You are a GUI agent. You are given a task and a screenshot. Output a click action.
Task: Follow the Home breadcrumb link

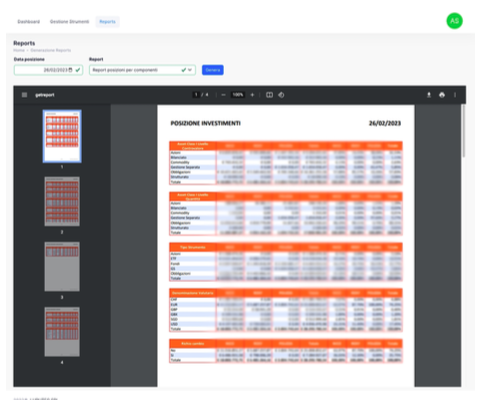19,50
